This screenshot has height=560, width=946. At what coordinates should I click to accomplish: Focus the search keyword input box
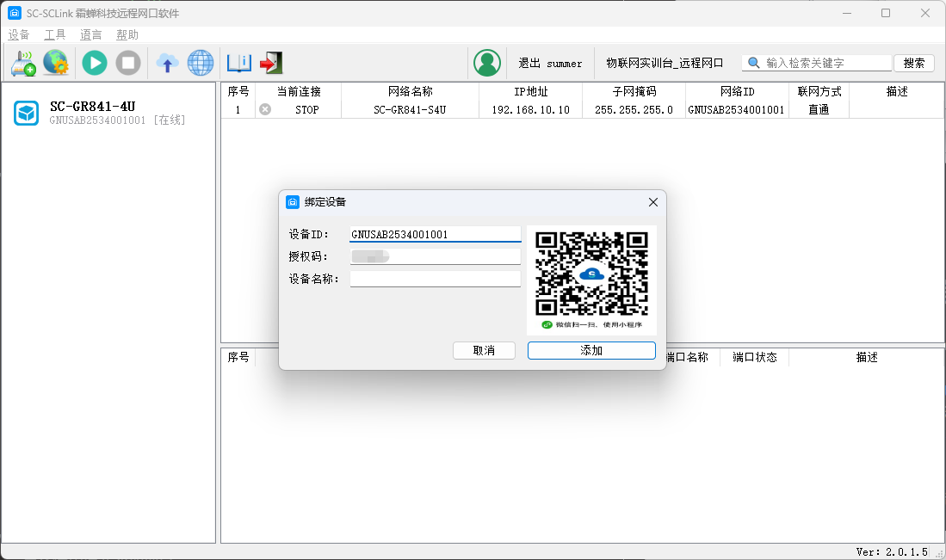(826, 63)
